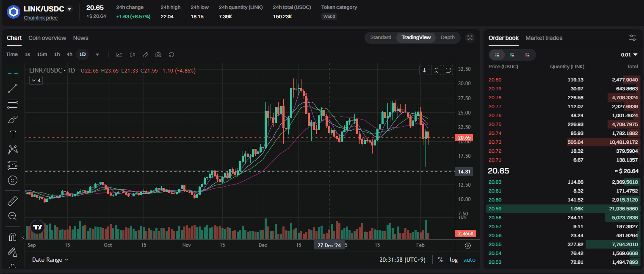
Task: Select the 20.73 ask price row
Action: 563,142
